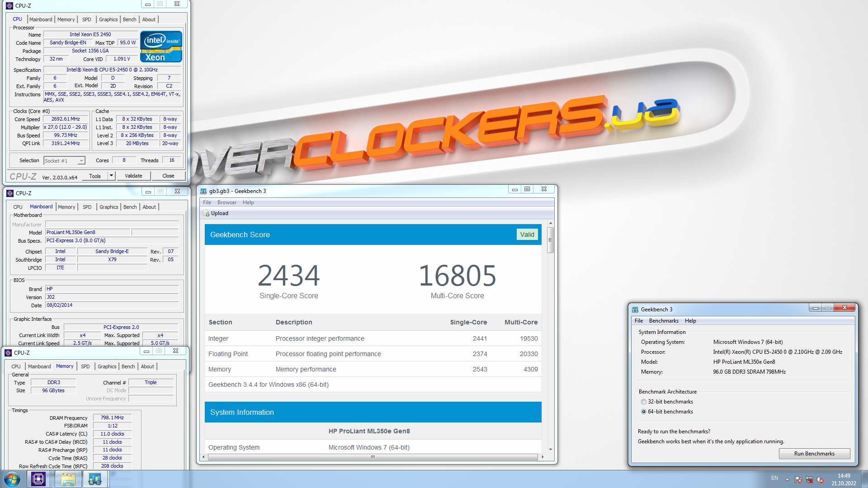Click network tray icon
This screenshot has height=488, width=868.
809,479
